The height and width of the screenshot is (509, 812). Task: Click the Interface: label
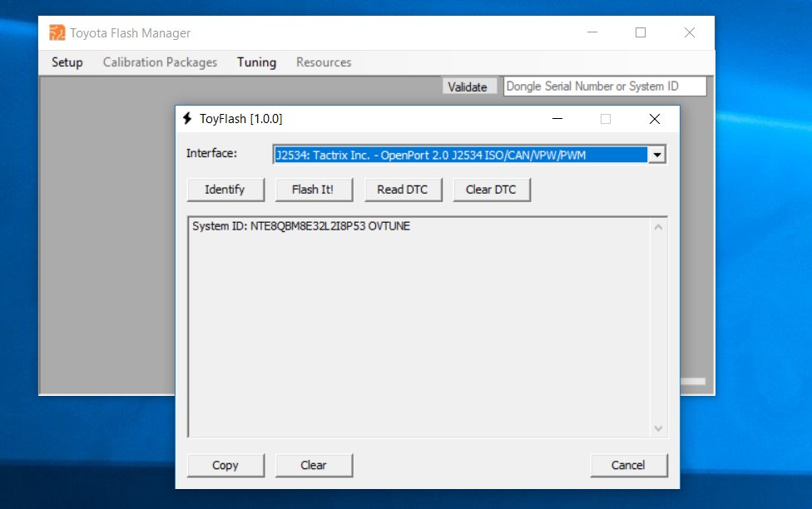point(211,153)
